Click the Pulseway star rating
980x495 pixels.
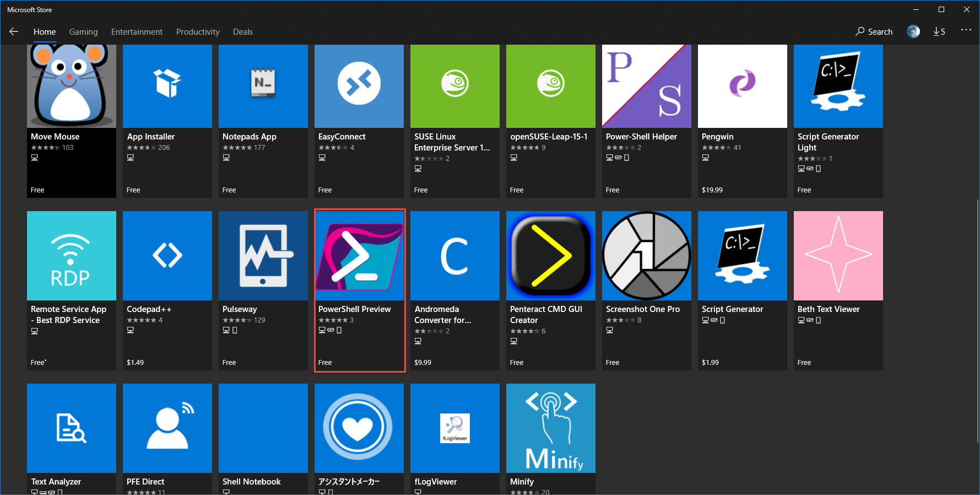pyautogui.click(x=237, y=320)
